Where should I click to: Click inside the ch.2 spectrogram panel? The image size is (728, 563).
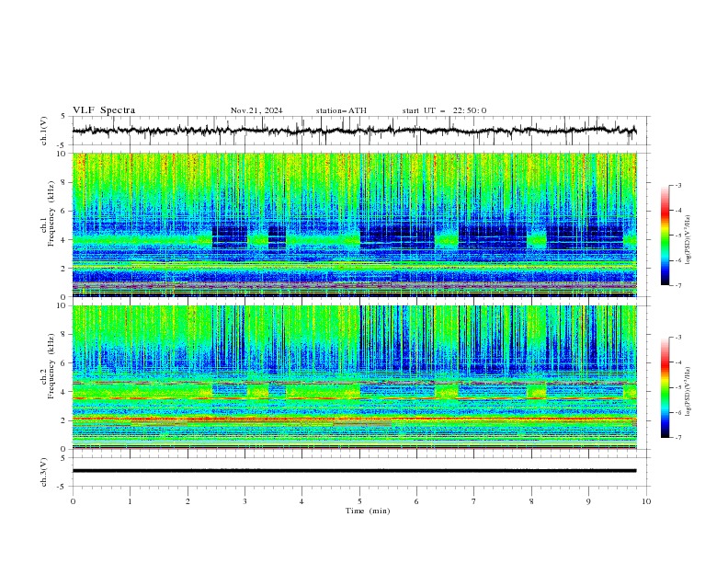click(x=354, y=377)
